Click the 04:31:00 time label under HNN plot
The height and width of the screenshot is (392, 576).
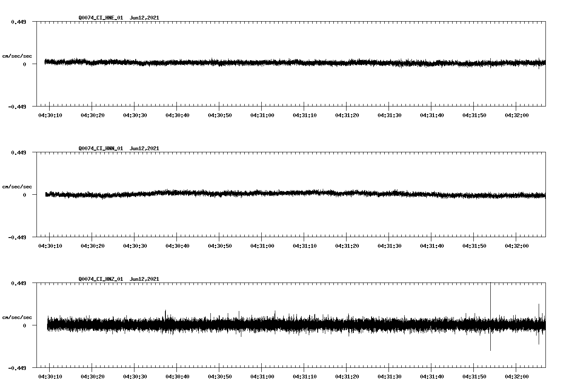(262, 246)
